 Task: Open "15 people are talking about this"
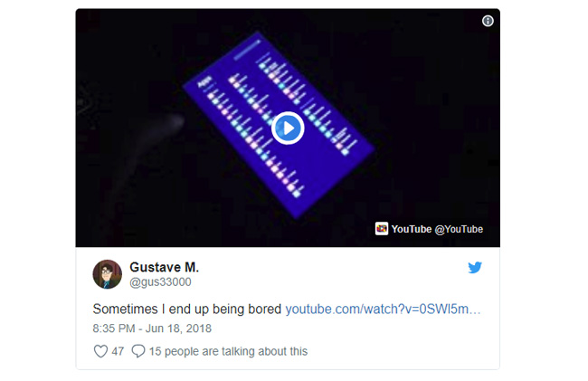pyautogui.click(x=228, y=351)
